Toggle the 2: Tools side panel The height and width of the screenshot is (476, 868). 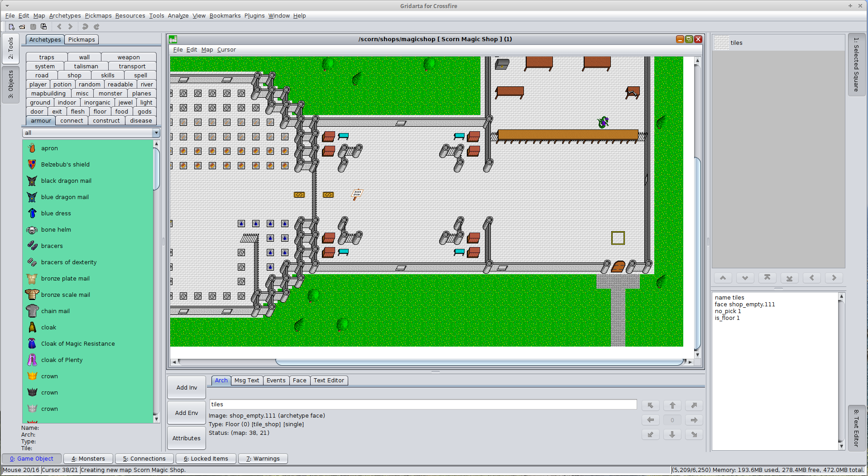(11, 48)
